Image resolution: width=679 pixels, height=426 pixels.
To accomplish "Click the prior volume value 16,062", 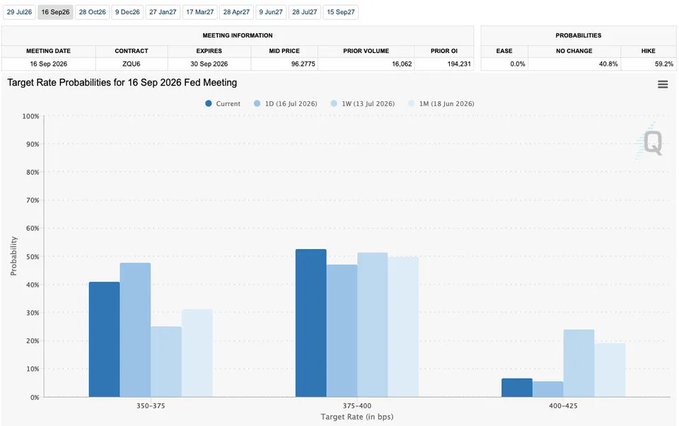I will pos(402,64).
